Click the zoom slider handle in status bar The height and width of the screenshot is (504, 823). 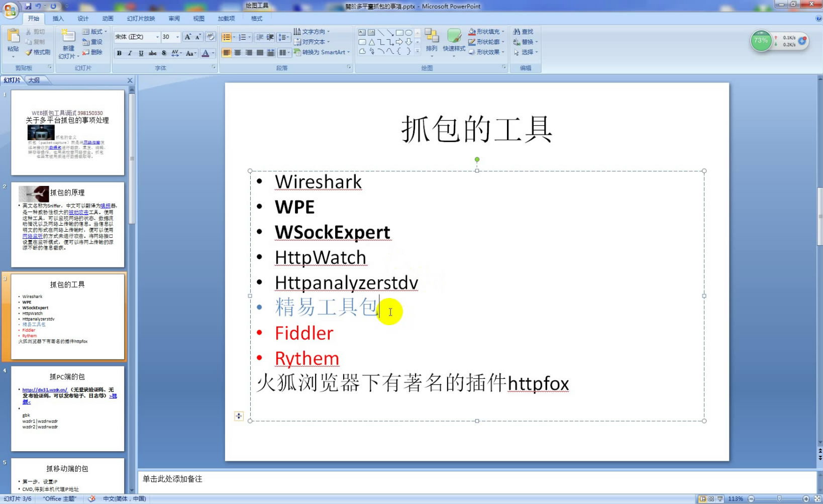click(x=779, y=499)
